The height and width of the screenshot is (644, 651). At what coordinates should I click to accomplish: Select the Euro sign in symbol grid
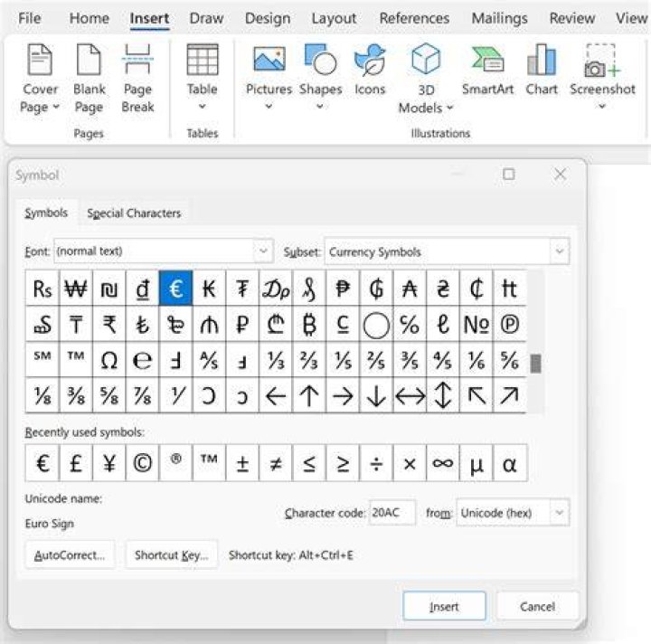point(175,289)
